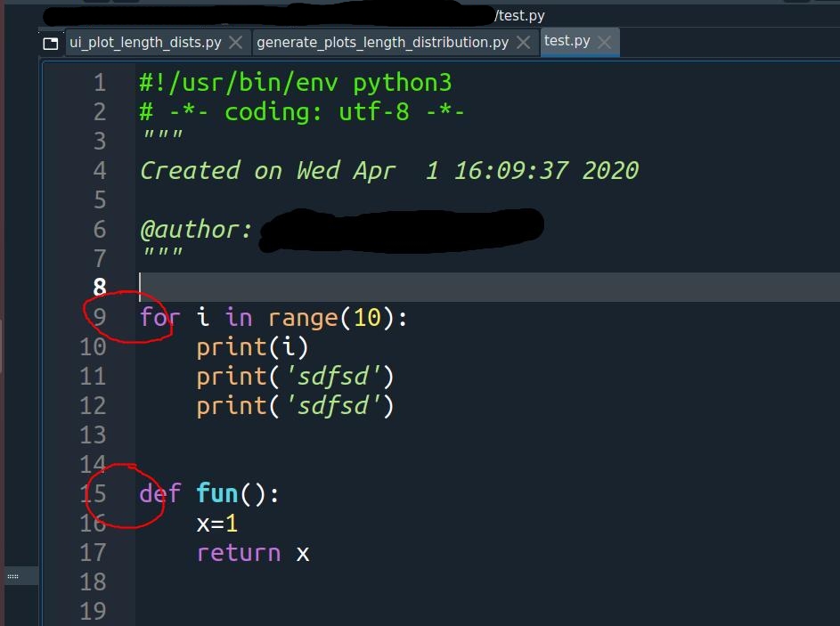Open the browse tabs icon left of the tab bar
Image resolution: width=840 pixels, height=626 pixels.
[x=51, y=42]
